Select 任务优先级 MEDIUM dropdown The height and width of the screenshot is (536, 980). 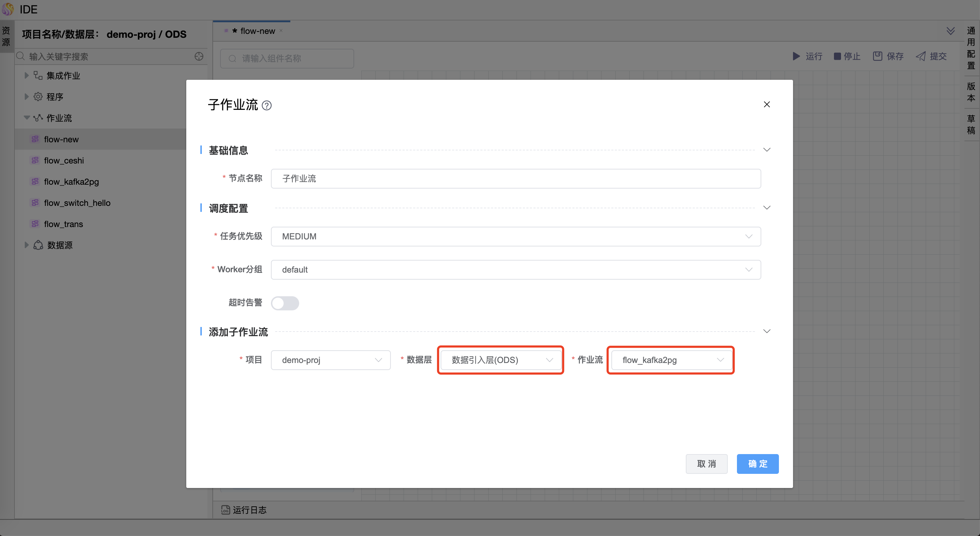tap(516, 236)
